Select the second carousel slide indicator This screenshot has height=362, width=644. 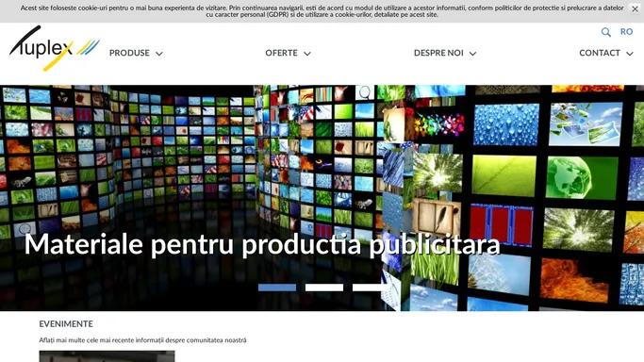pos(324,288)
